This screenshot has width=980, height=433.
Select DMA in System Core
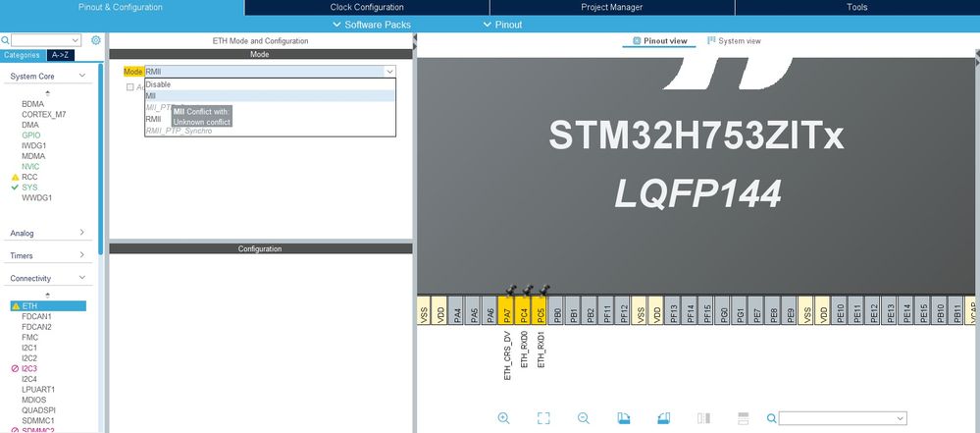click(30, 125)
